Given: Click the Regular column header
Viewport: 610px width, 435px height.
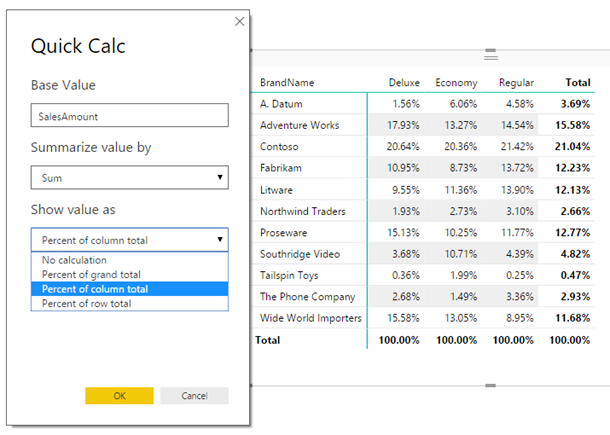Looking at the screenshot, I should point(516,82).
